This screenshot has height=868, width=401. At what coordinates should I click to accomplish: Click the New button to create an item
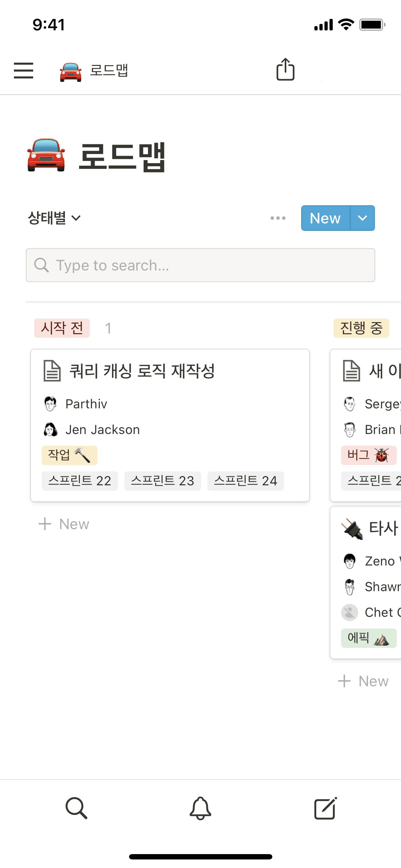(x=325, y=218)
